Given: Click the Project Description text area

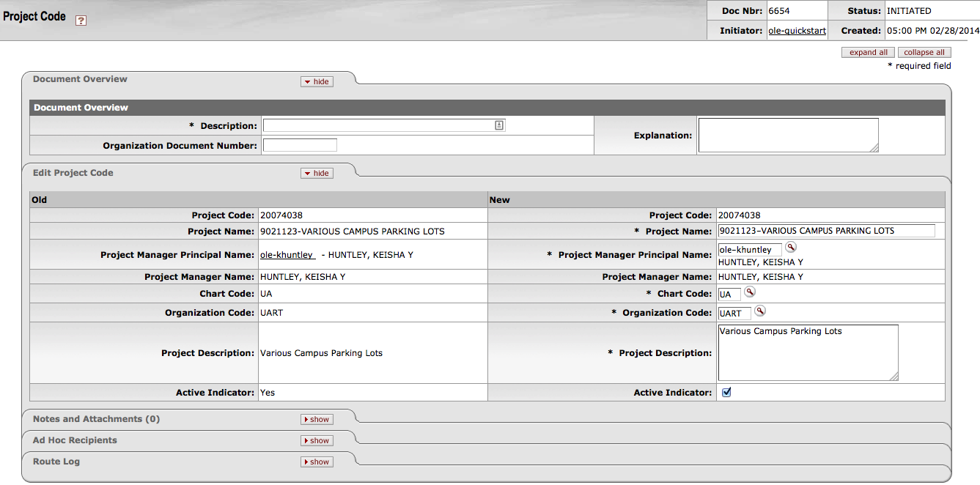Looking at the screenshot, I should click(x=808, y=353).
